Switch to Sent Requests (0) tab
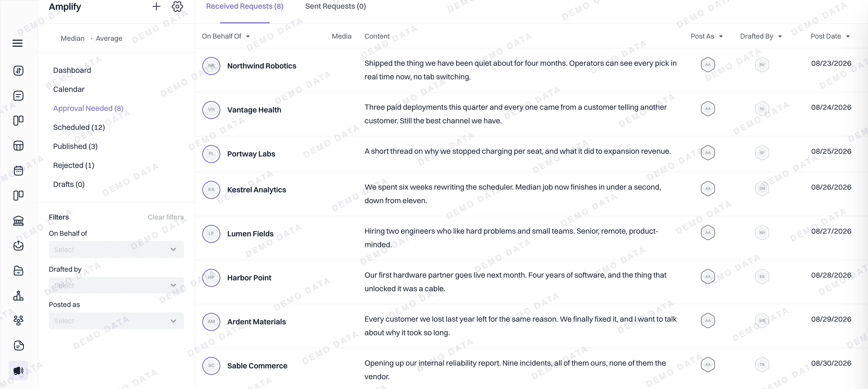The height and width of the screenshot is (389, 868). (335, 7)
